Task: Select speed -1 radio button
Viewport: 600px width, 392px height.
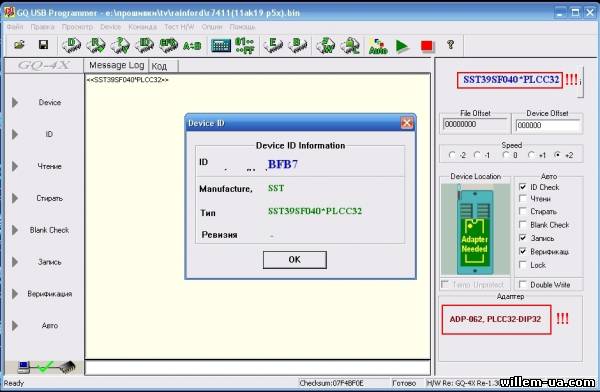Action: click(x=477, y=155)
